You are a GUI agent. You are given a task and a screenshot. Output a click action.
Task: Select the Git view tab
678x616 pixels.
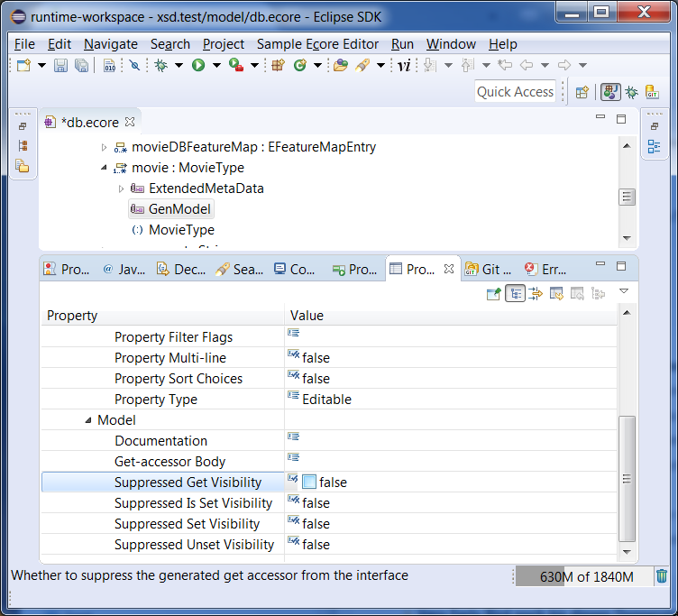click(x=488, y=270)
